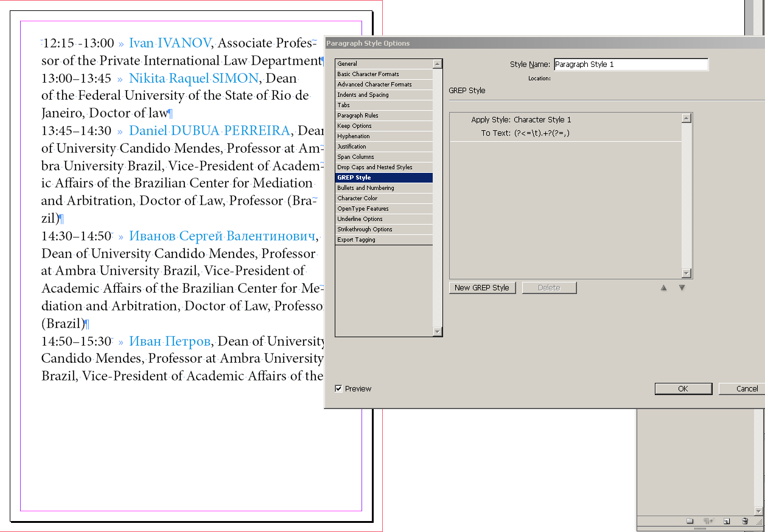
Task: Edit the To Text GREP expression
Action: coord(542,133)
